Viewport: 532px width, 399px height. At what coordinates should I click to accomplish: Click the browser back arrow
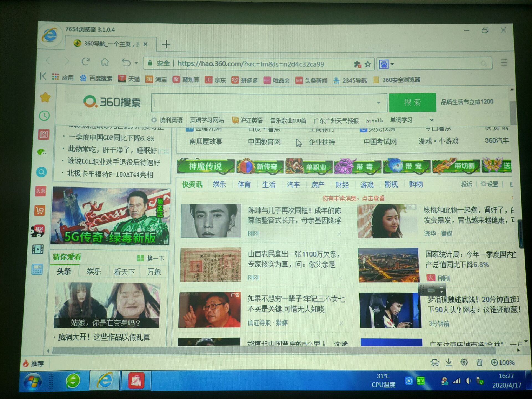(x=48, y=60)
